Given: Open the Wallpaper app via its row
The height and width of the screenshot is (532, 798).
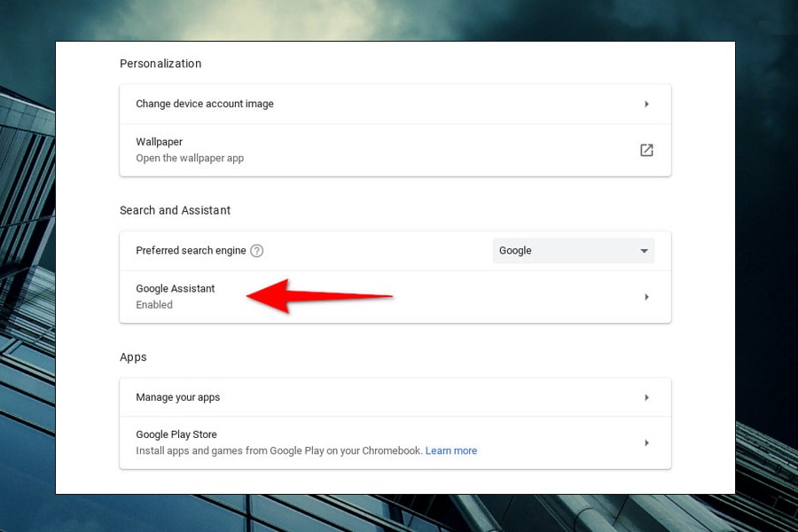Looking at the screenshot, I should (x=395, y=150).
